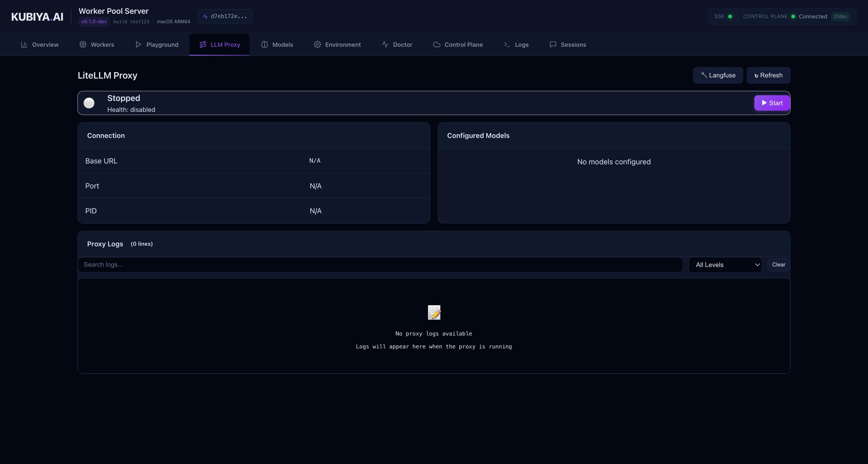Open the Logs tab
868x464 pixels.
click(x=516, y=44)
